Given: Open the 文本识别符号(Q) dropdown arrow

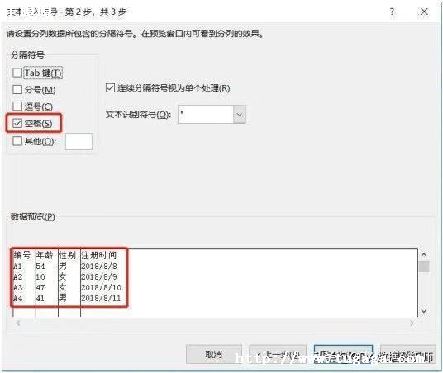Looking at the screenshot, I should tap(239, 115).
